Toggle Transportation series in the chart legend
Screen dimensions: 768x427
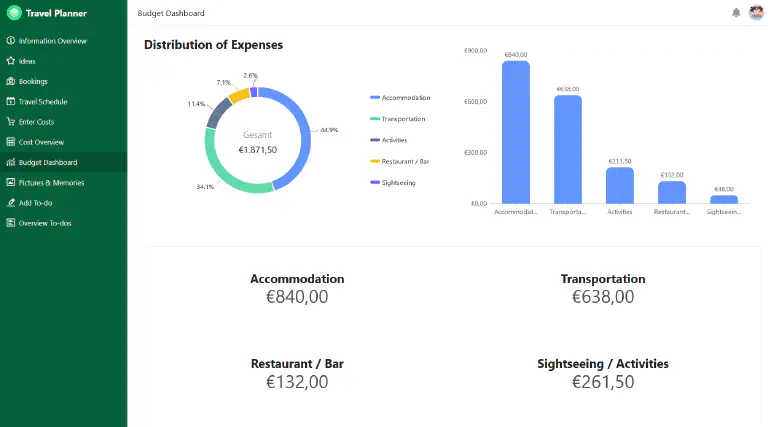pyautogui.click(x=398, y=119)
